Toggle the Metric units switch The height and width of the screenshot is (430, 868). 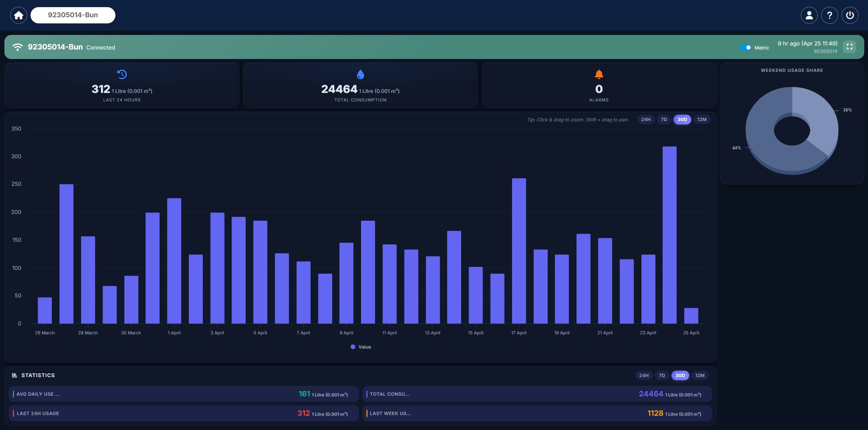tap(745, 47)
